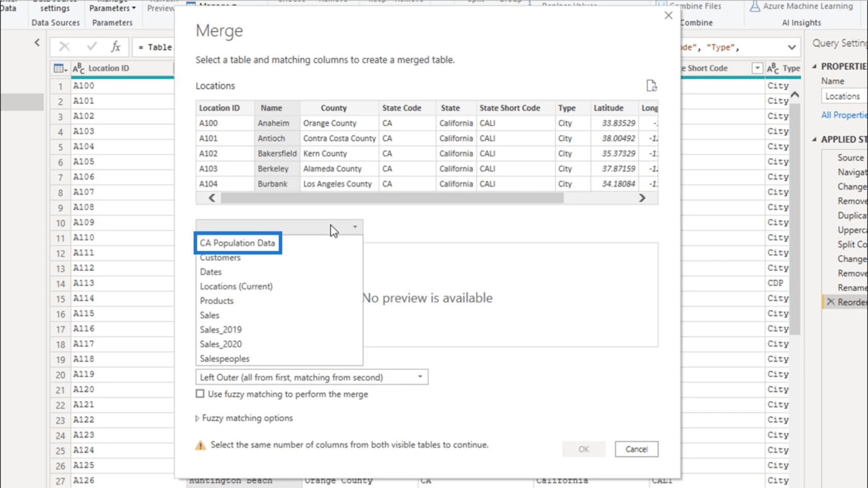Click the preview table horizontal scrollbar
The width and height of the screenshot is (868, 488).
(392, 198)
